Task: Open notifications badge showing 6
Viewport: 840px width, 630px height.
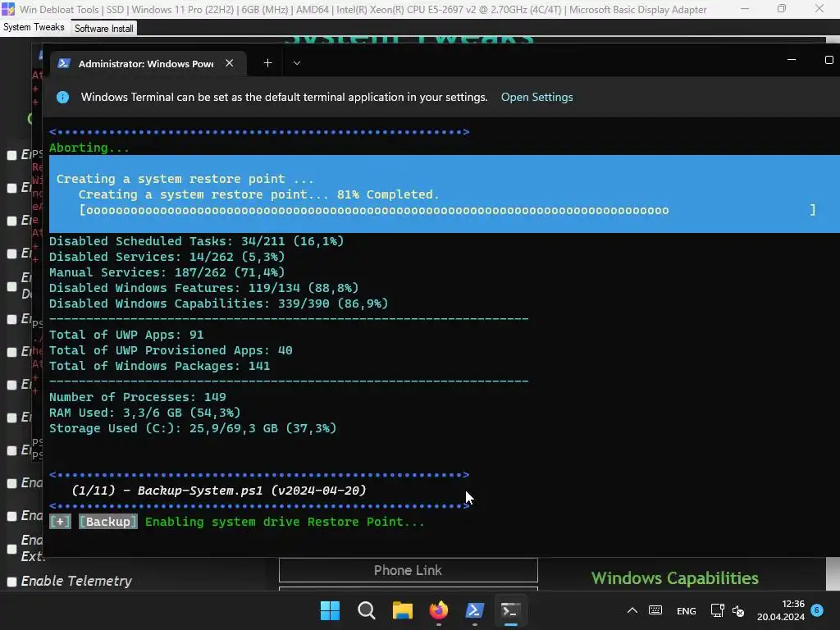Action: (817, 609)
